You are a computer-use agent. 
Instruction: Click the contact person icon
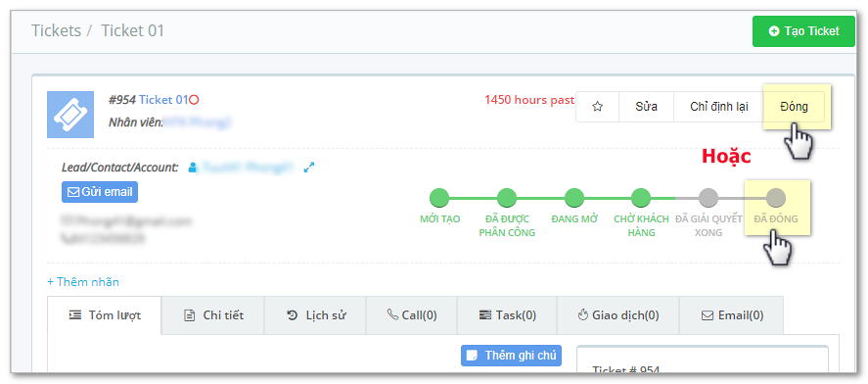pos(193,167)
